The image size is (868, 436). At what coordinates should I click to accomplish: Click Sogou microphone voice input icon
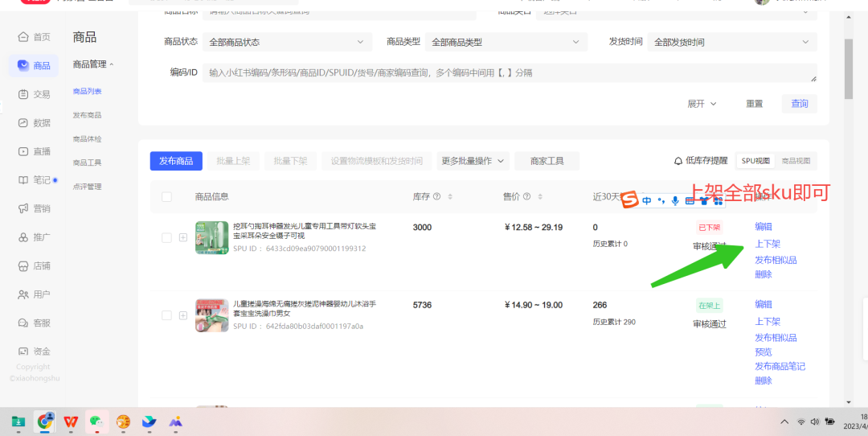pyautogui.click(x=675, y=201)
